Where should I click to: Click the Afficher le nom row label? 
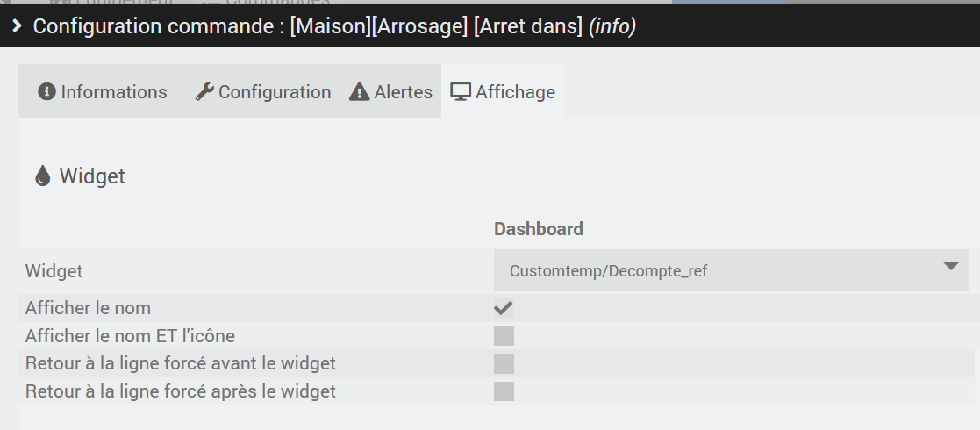click(88, 308)
